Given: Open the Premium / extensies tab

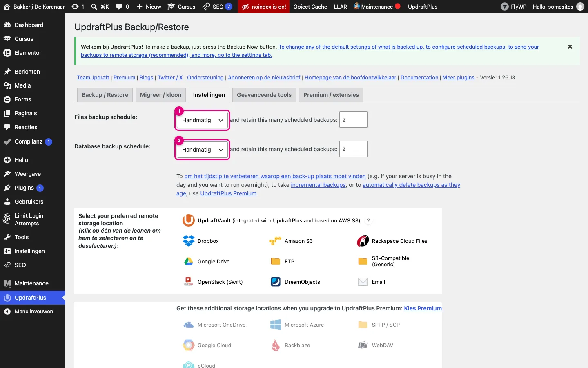Looking at the screenshot, I should [x=331, y=95].
